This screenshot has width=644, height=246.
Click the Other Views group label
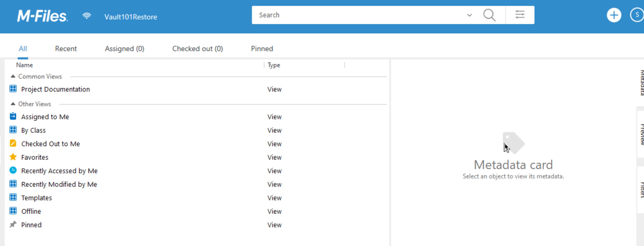pos(34,104)
